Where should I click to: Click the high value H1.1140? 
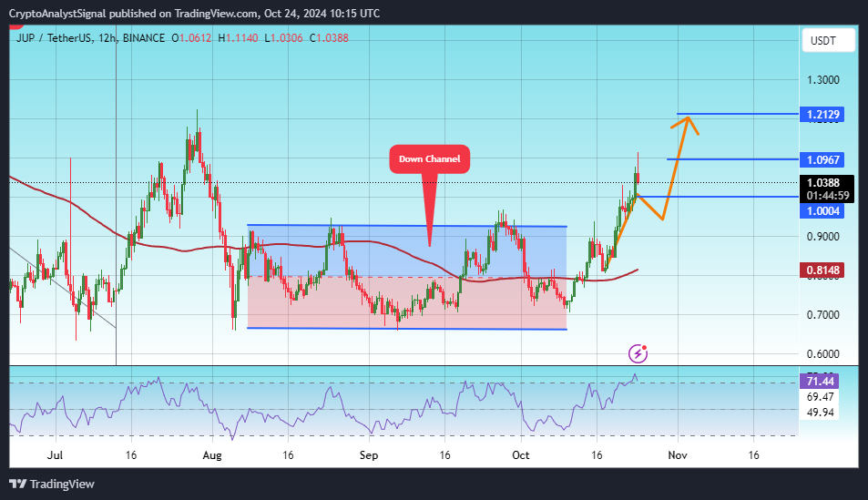[238, 37]
